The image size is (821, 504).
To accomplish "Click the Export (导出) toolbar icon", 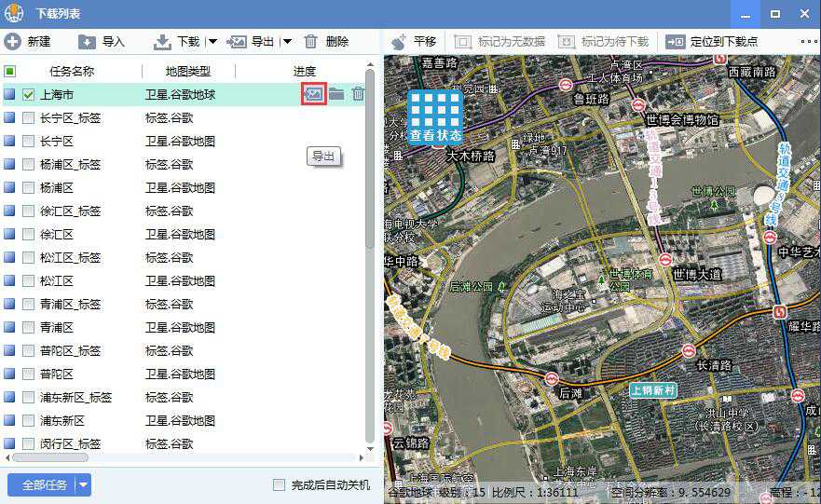I will coord(237,42).
